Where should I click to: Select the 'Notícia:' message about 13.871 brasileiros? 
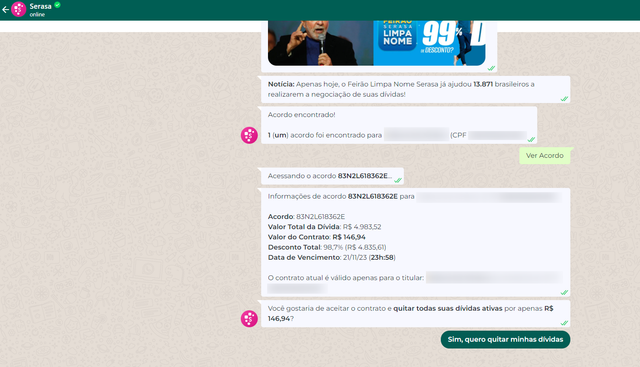click(x=416, y=89)
